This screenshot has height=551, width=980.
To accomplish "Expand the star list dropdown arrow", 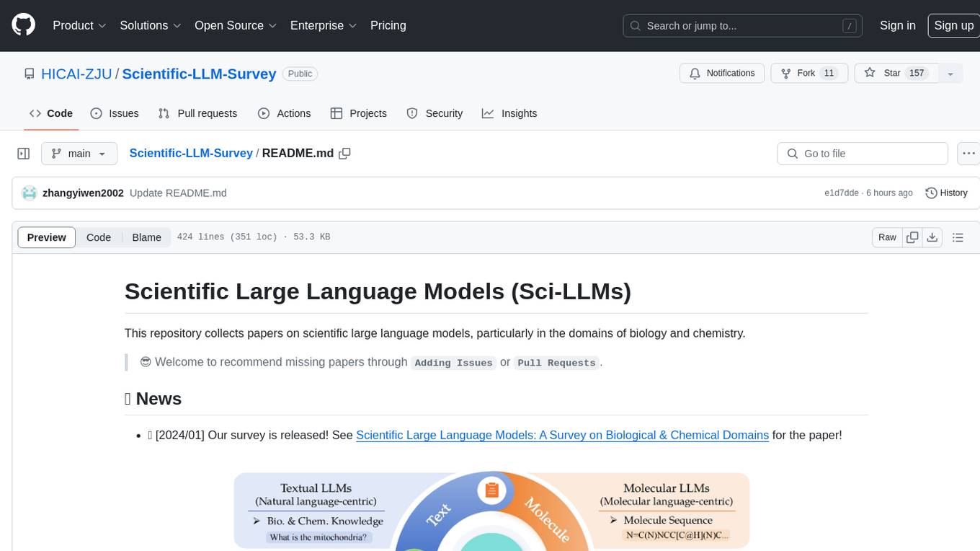I will pos(950,74).
